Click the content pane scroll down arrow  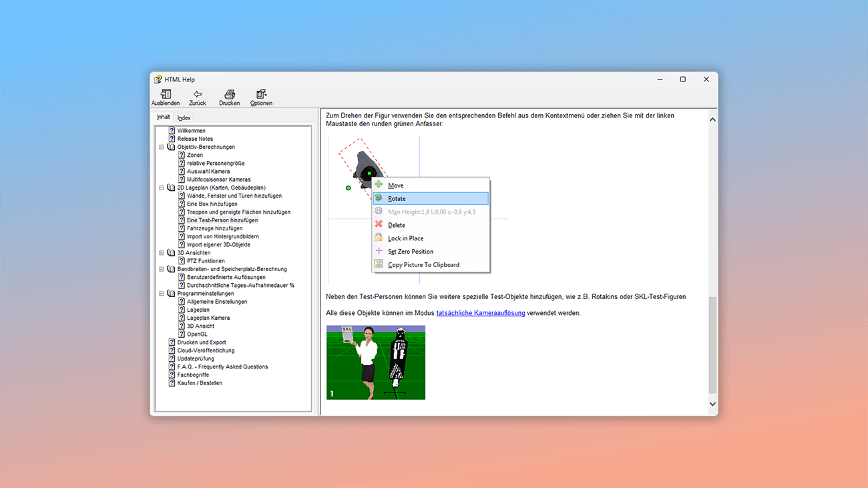pos(712,404)
